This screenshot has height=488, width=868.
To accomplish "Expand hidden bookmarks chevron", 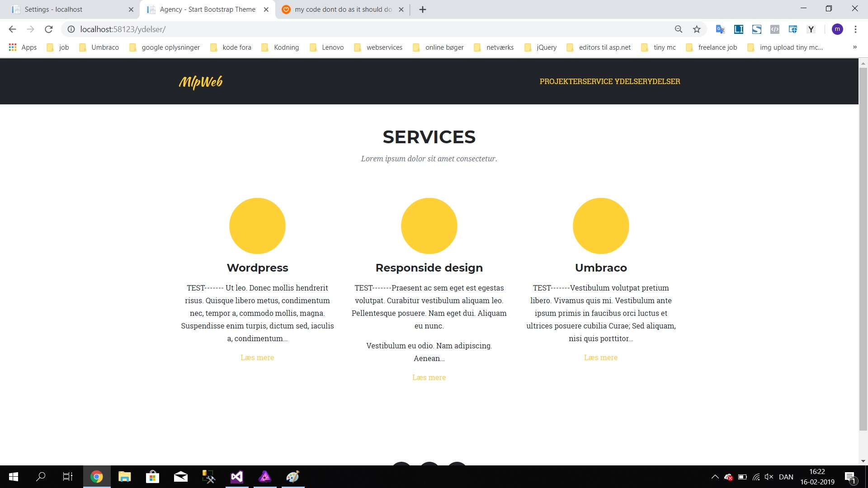I will [854, 47].
